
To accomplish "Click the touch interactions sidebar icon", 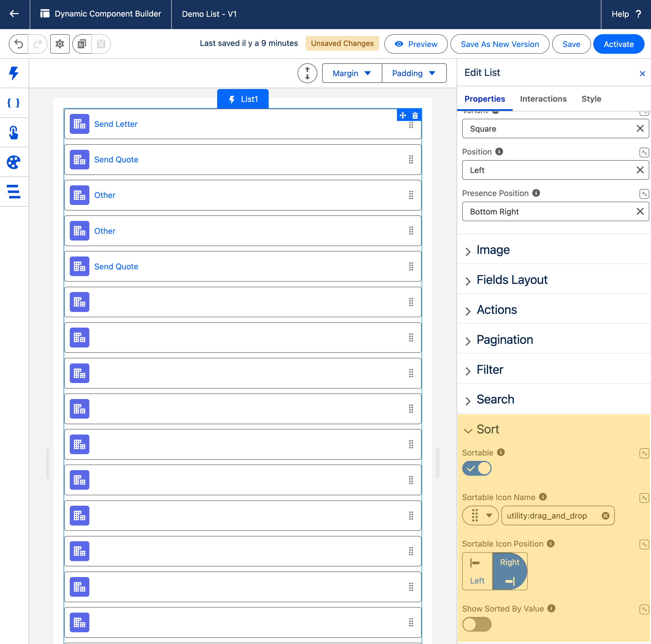I will (x=14, y=132).
